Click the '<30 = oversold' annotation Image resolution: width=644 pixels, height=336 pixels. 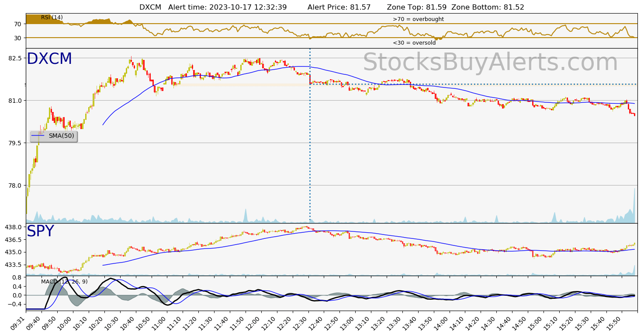(414, 43)
